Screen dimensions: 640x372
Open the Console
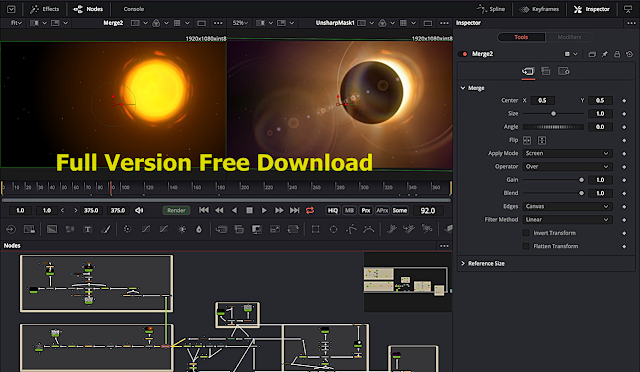coord(133,9)
